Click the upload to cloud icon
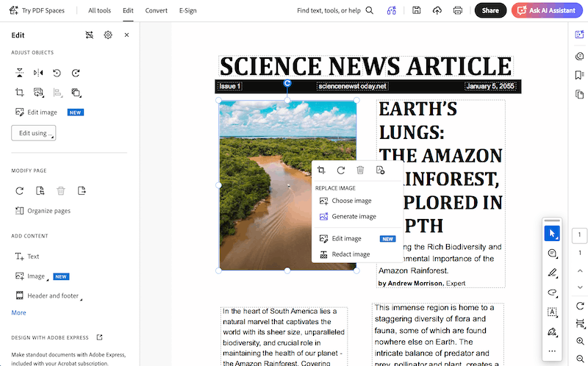588x366 pixels. (x=437, y=10)
